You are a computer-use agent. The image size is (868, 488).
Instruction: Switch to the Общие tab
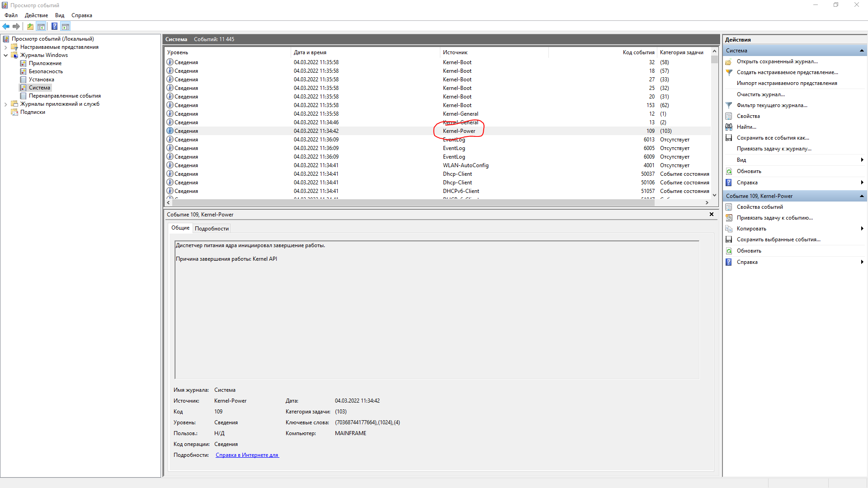pyautogui.click(x=180, y=228)
